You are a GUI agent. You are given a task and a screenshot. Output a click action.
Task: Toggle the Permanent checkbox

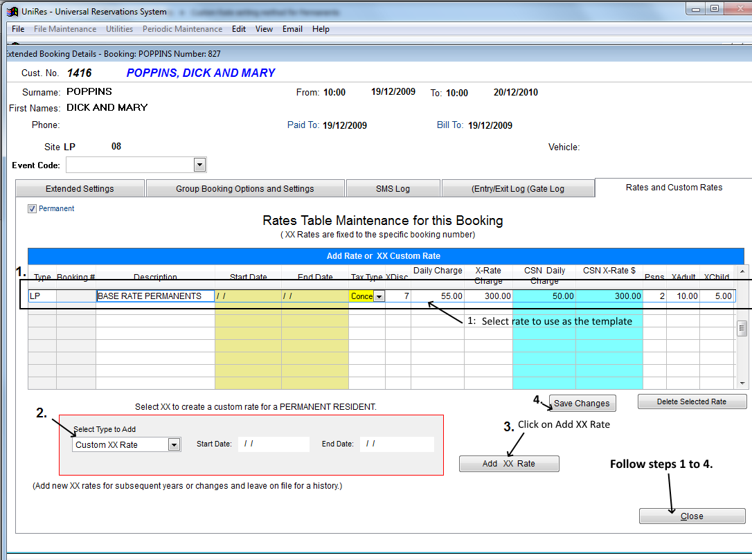[x=32, y=208]
